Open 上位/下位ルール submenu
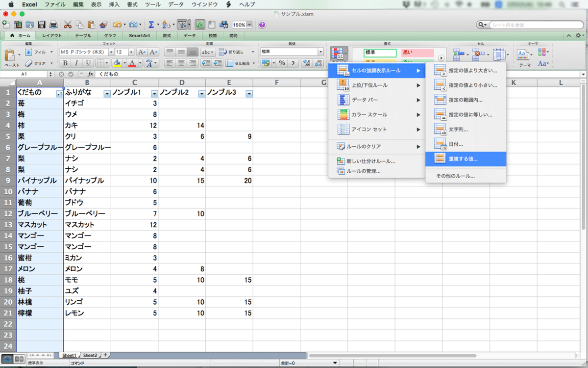 click(x=376, y=85)
